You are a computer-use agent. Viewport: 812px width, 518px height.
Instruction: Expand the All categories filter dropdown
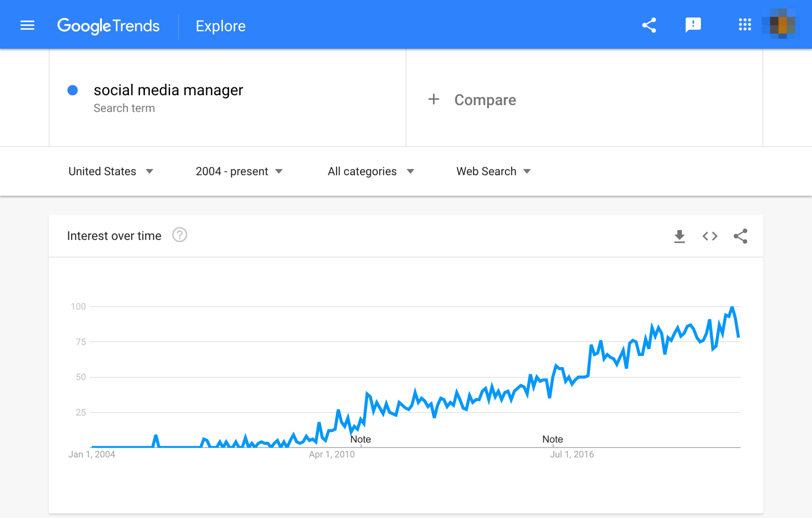click(x=370, y=171)
